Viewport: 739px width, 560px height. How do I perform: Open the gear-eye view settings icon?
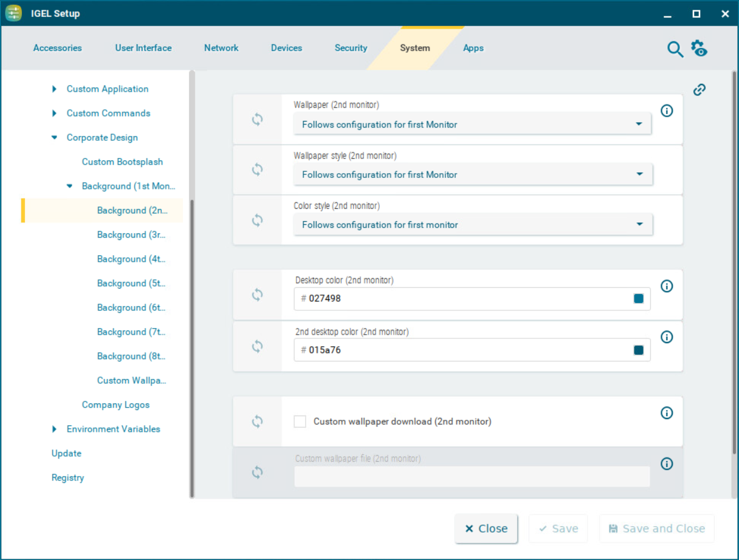(x=699, y=49)
